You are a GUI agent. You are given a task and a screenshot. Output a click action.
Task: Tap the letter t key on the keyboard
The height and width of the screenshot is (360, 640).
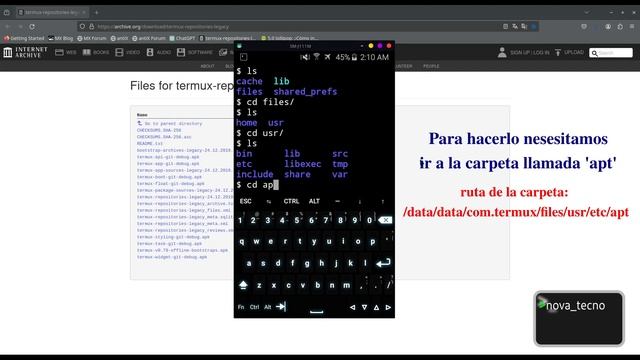[x=300, y=241]
